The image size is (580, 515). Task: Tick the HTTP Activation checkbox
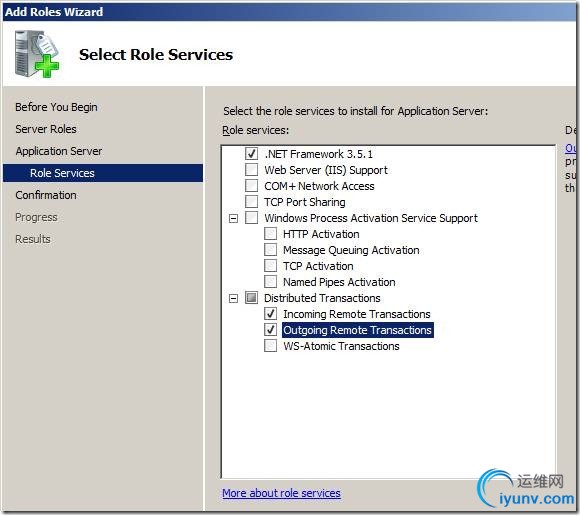(270, 234)
